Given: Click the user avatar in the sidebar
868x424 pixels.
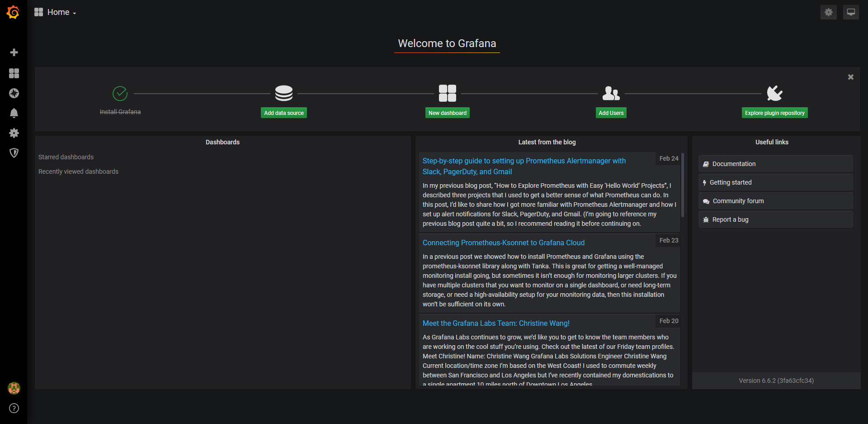Looking at the screenshot, I should coord(14,388).
